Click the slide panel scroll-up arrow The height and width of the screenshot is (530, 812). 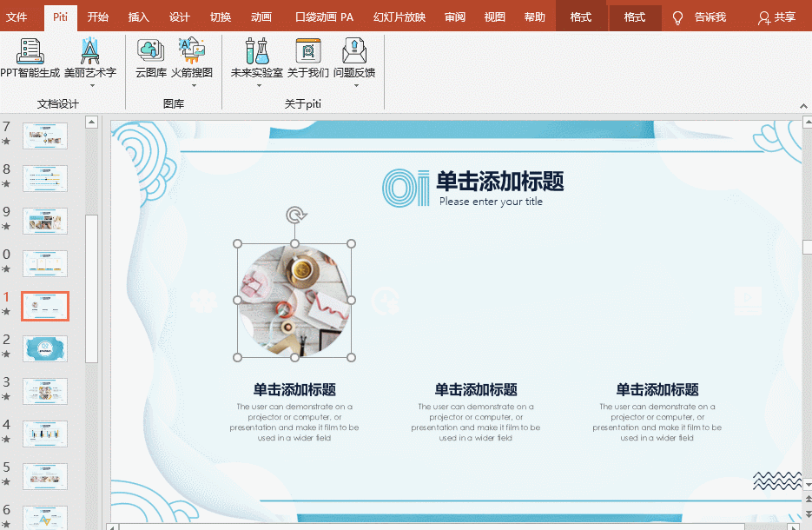(x=91, y=122)
